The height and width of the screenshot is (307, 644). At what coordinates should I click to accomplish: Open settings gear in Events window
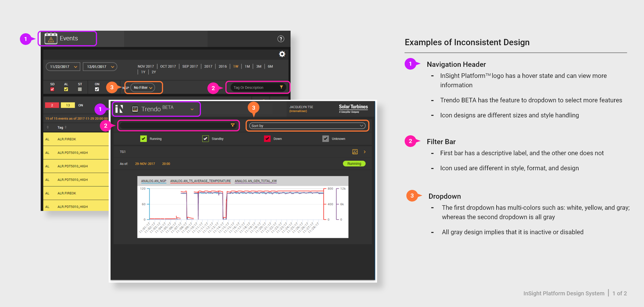click(282, 54)
